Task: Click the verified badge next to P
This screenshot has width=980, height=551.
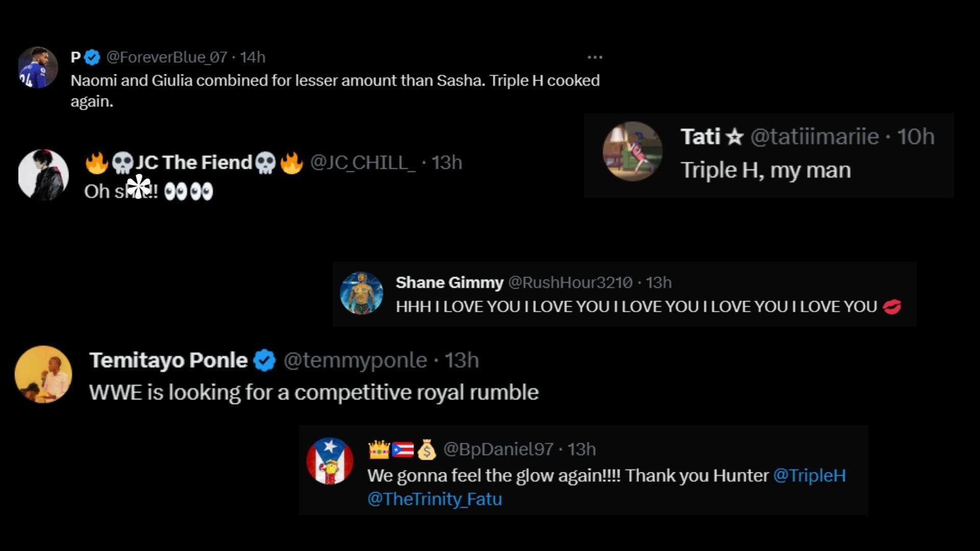Action: click(92, 58)
